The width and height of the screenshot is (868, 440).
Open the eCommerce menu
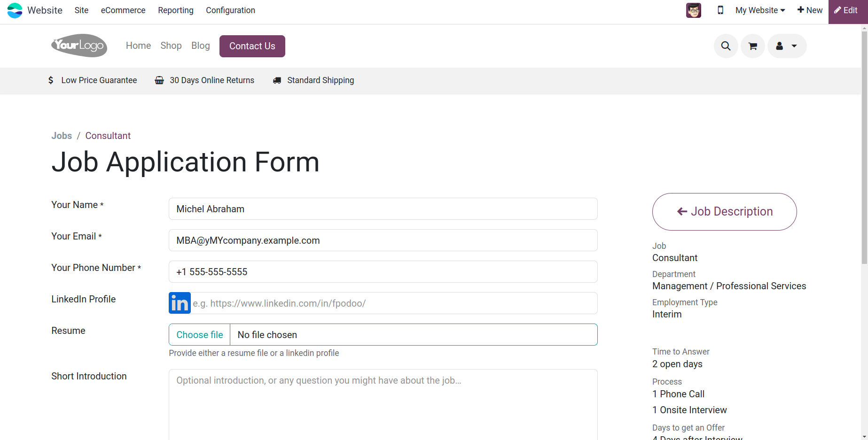123,10
